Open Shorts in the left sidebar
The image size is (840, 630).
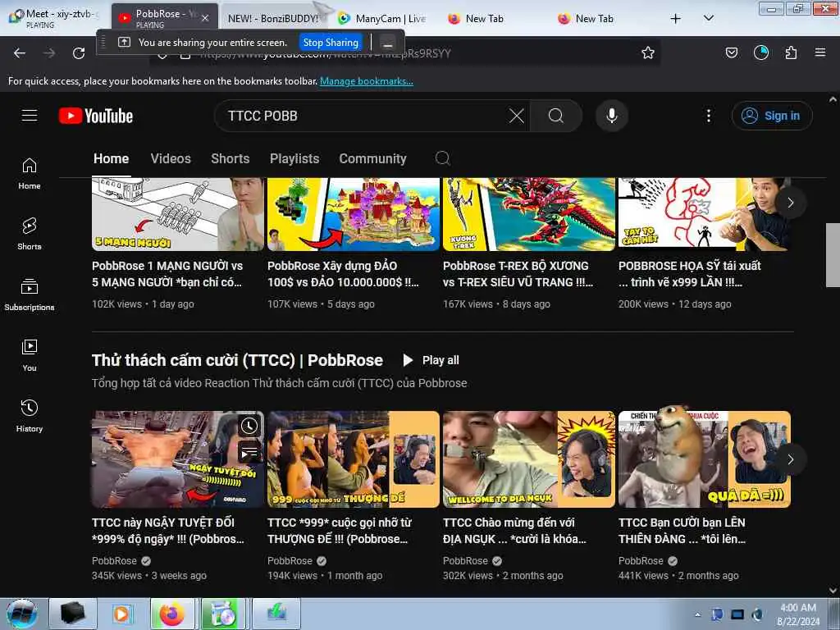click(30, 234)
